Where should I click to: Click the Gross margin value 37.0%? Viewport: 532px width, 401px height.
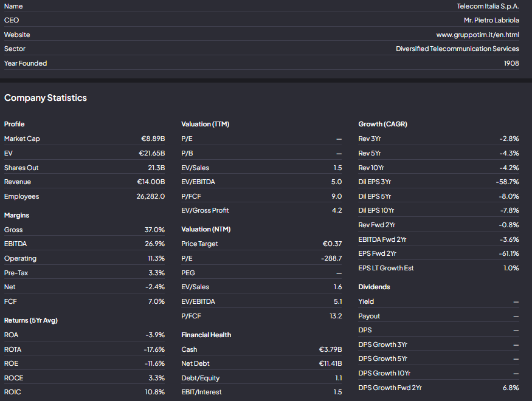154,230
